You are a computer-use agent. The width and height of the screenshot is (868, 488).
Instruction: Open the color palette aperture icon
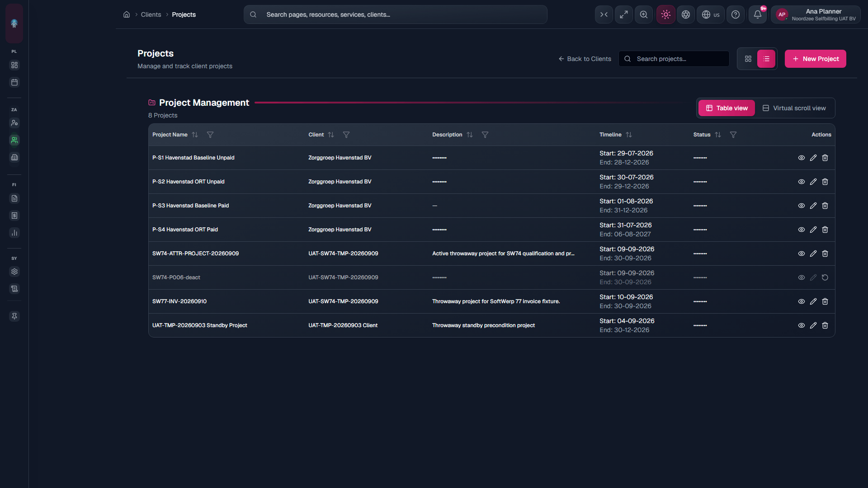click(x=686, y=14)
